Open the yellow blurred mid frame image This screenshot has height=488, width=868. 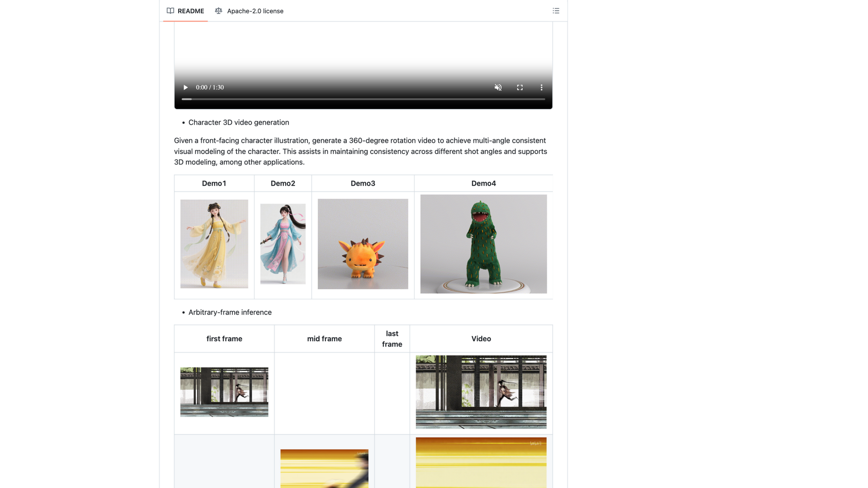325,469
